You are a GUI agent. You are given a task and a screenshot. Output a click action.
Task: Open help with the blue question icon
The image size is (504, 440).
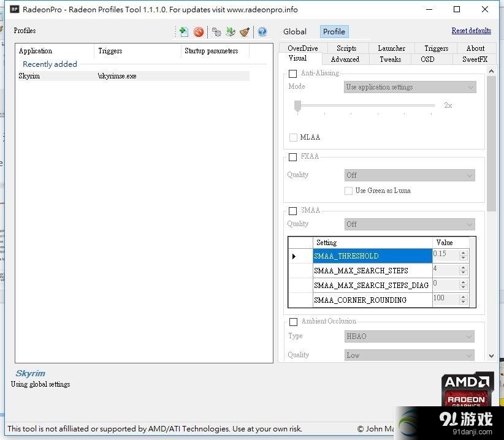(262, 31)
